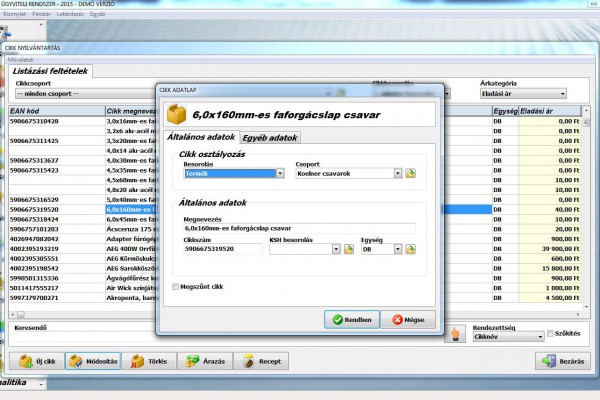Cancel dialog with Mégse button

click(x=413, y=320)
